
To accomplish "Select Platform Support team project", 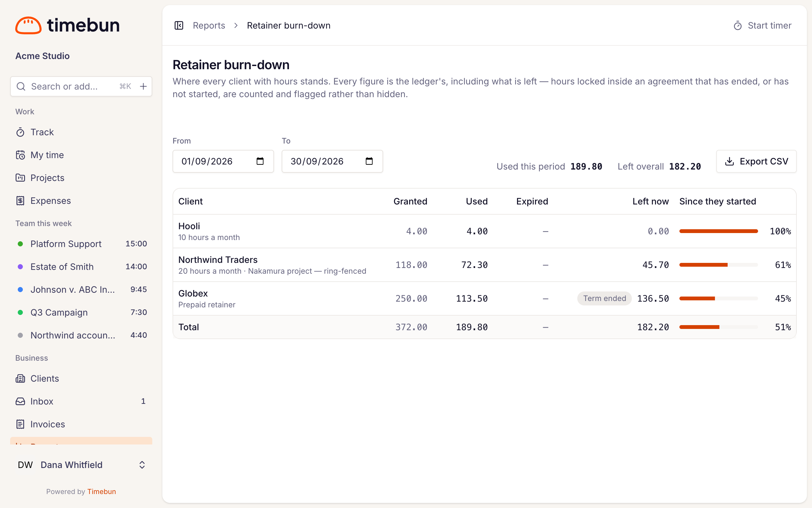I will click(81, 244).
